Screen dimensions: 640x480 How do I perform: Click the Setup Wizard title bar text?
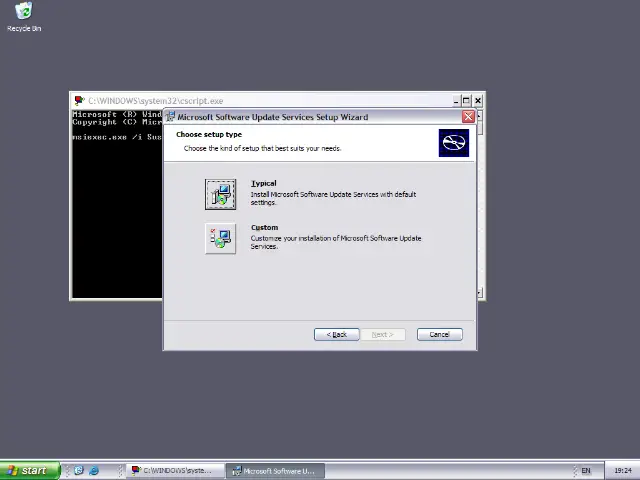(273, 117)
